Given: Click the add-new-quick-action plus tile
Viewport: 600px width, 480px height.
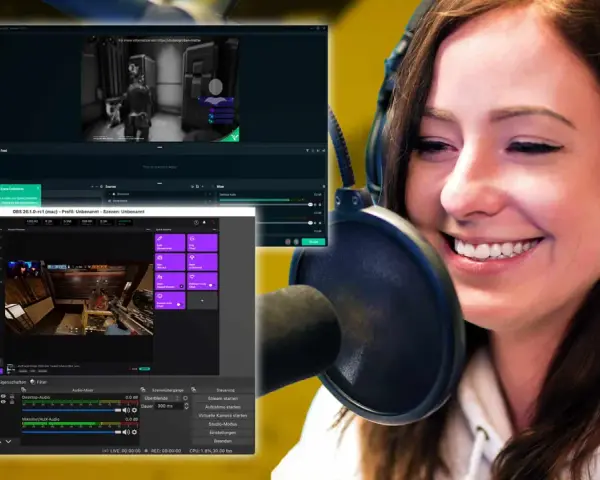Looking at the screenshot, I should pos(202,300).
